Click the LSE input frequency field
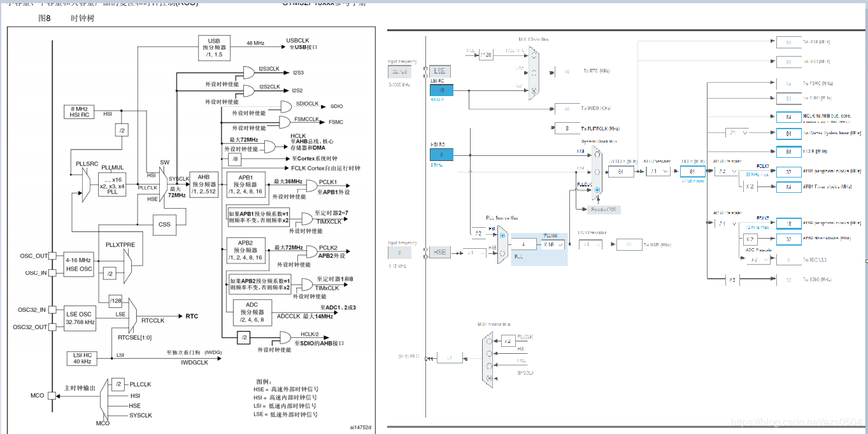 coord(400,71)
